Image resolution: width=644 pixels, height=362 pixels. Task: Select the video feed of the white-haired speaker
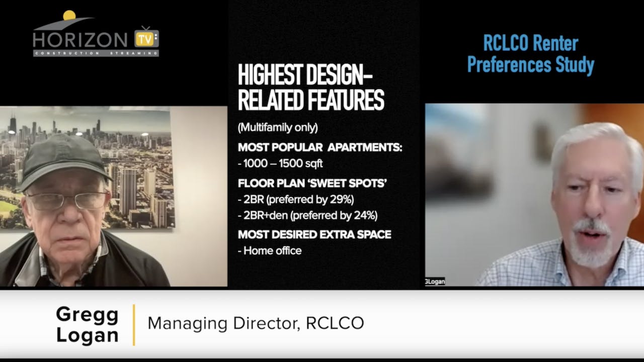click(534, 195)
